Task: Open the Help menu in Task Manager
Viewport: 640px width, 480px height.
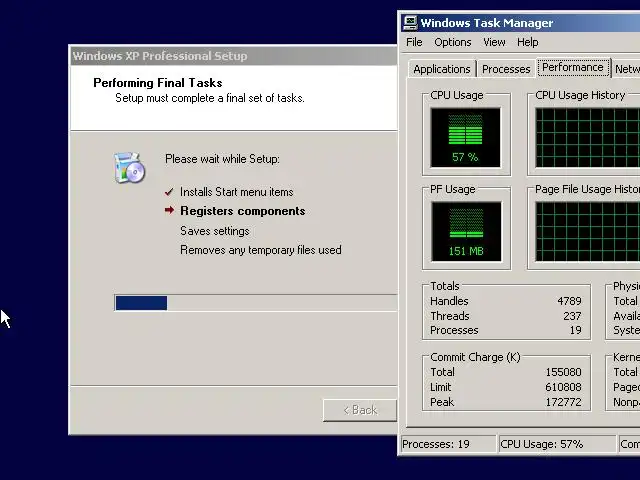Action: tap(528, 42)
